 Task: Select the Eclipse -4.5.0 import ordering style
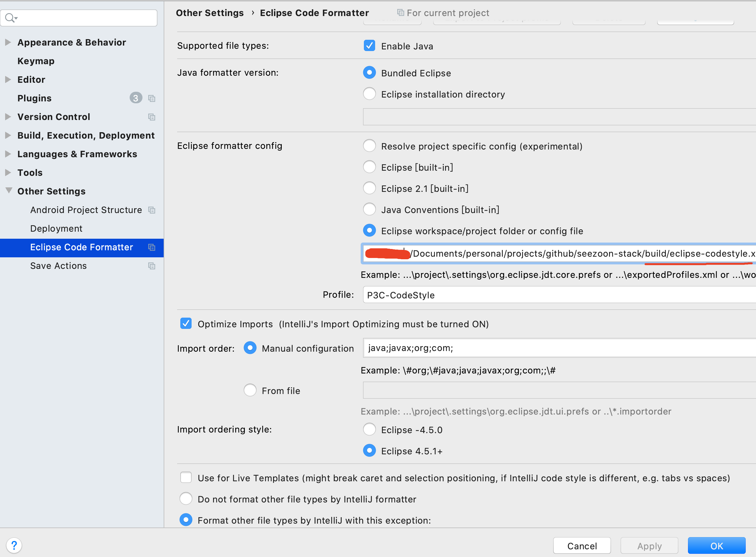click(x=369, y=430)
